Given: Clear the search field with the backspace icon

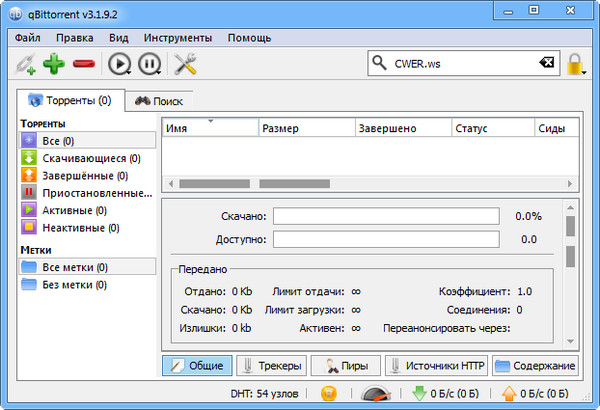Looking at the screenshot, I should [546, 64].
